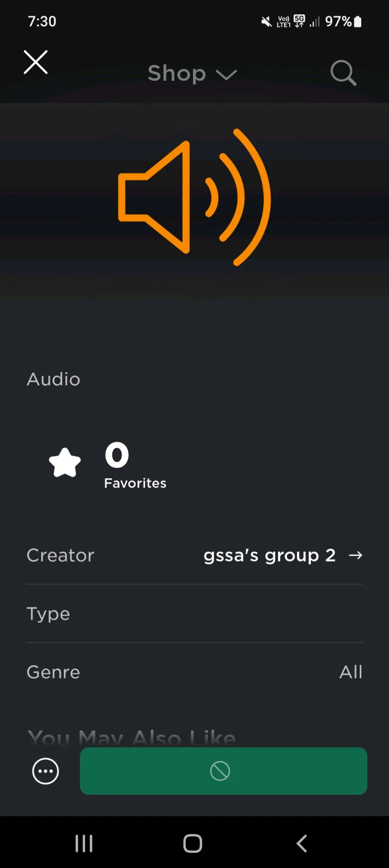The width and height of the screenshot is (389, 868).
Task: Tap the All genre value
Action: 350,672
